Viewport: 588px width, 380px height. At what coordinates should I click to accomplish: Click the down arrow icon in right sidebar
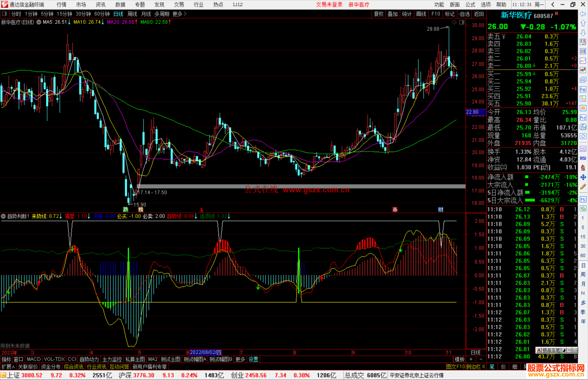pyautogui.click(x=583, y=33)
